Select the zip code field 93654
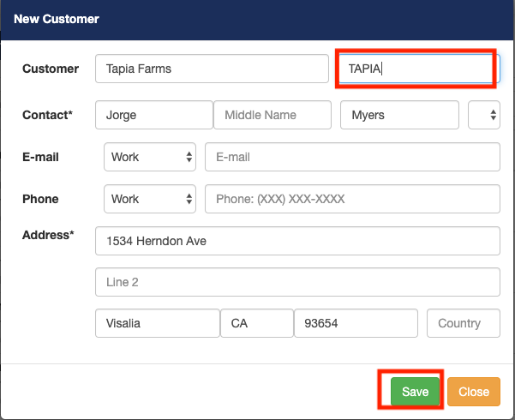 (355, 323)
